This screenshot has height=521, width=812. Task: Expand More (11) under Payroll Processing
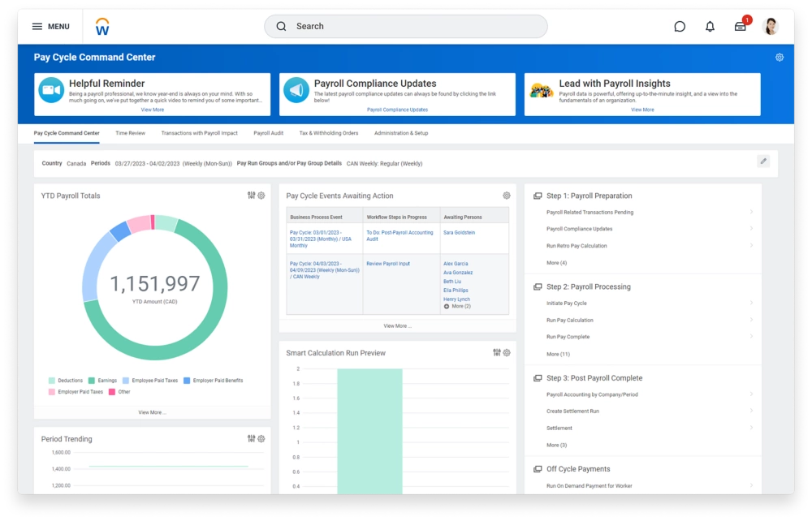pos(558,354)
